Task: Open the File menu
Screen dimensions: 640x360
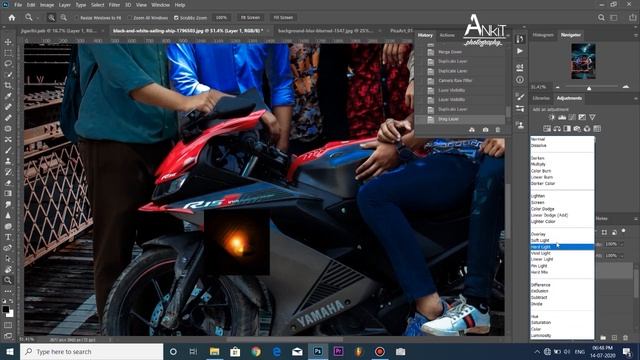Action: click(x=18, y=5)
